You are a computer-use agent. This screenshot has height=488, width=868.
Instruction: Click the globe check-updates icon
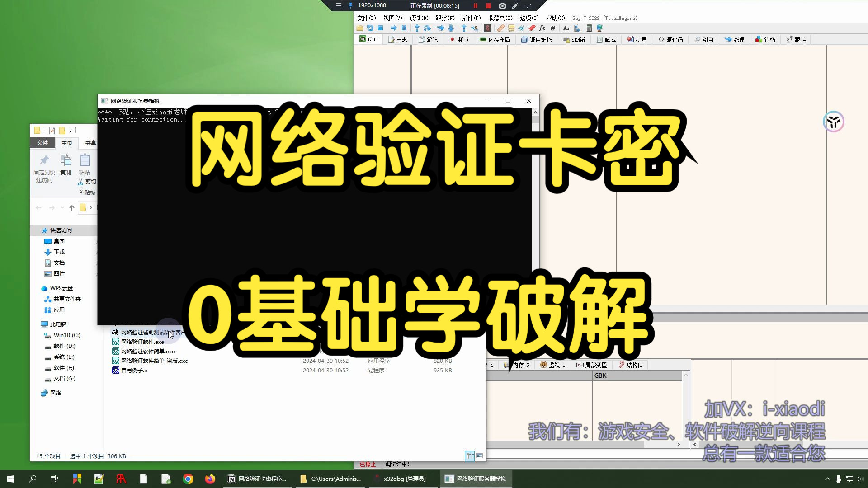[x=599, y=28]
